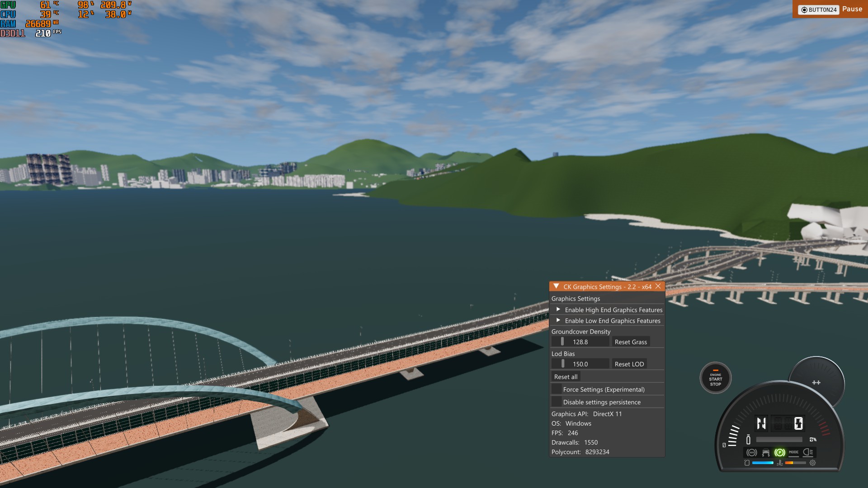
Task: Click the Reset LOD button
Action: pyautogui.click(x=629, y=364)
